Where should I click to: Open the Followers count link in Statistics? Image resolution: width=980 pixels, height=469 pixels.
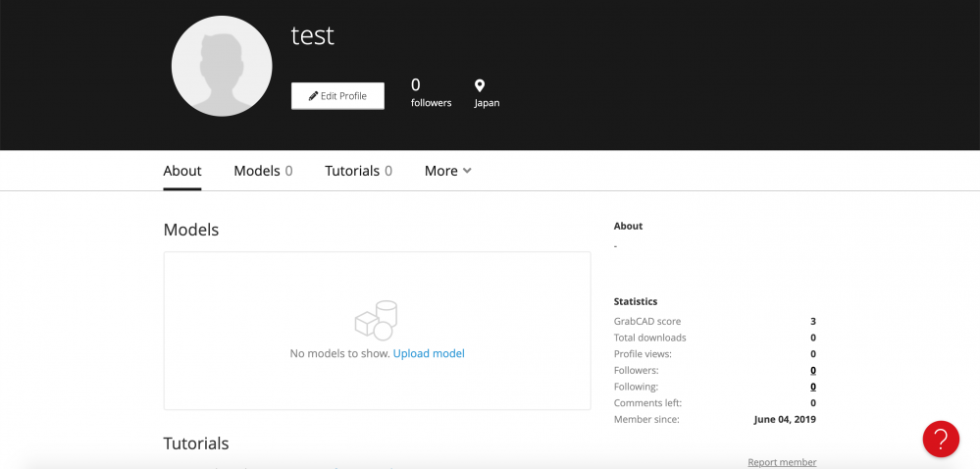(x=813, y=370)
